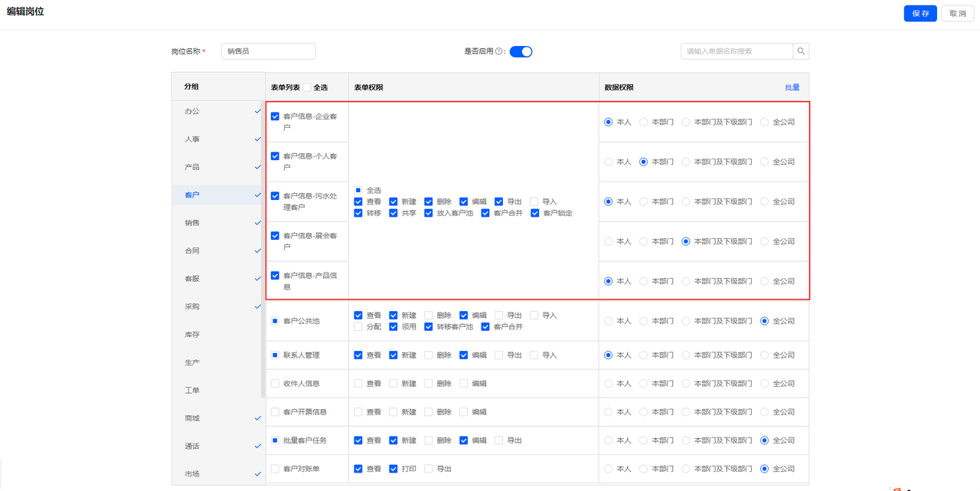Toggle 全选 in customer info permissions
Screen dimensions: 980x491
point(358,190)
